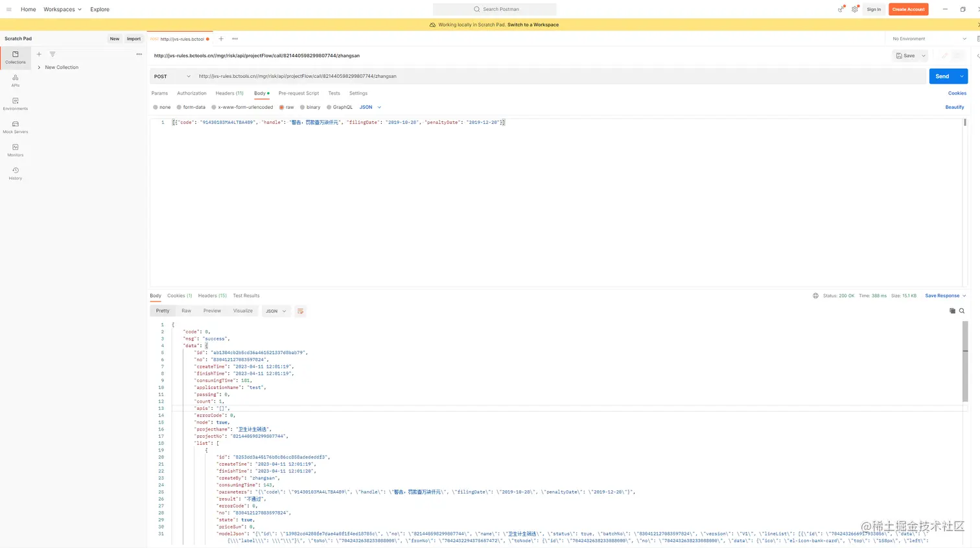The height and width of the screenshot is (548, 980).
Task: Open the Save Response dropdown
Action: 945,296
